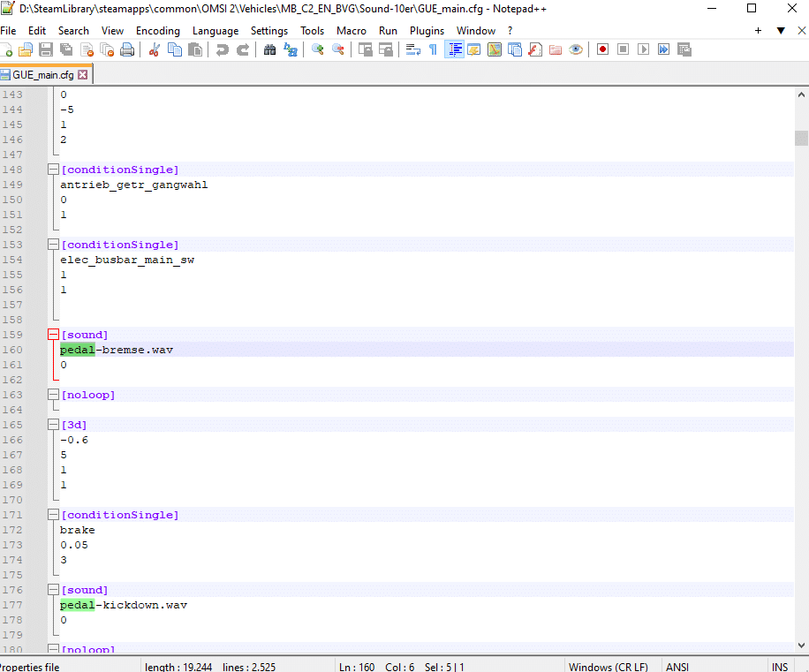Open the Function List panel icon
This screenshot has width=809, height=672.
(534, 50)
